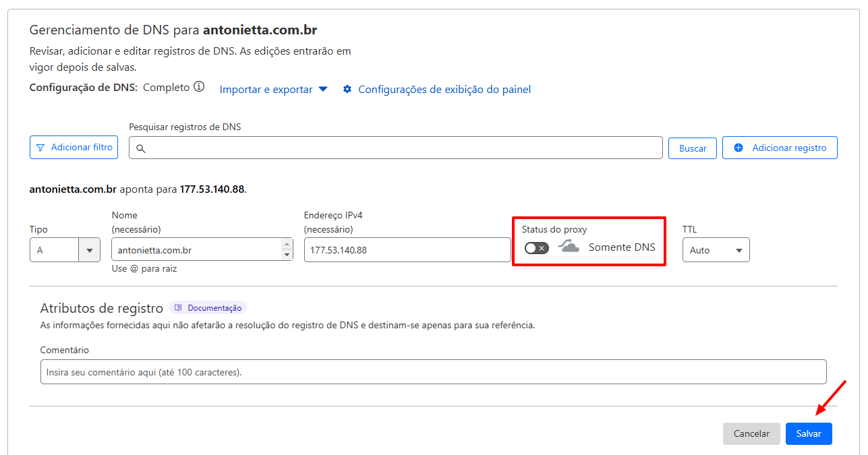Click the Nome field down stepper arrow

click(287, 255)
